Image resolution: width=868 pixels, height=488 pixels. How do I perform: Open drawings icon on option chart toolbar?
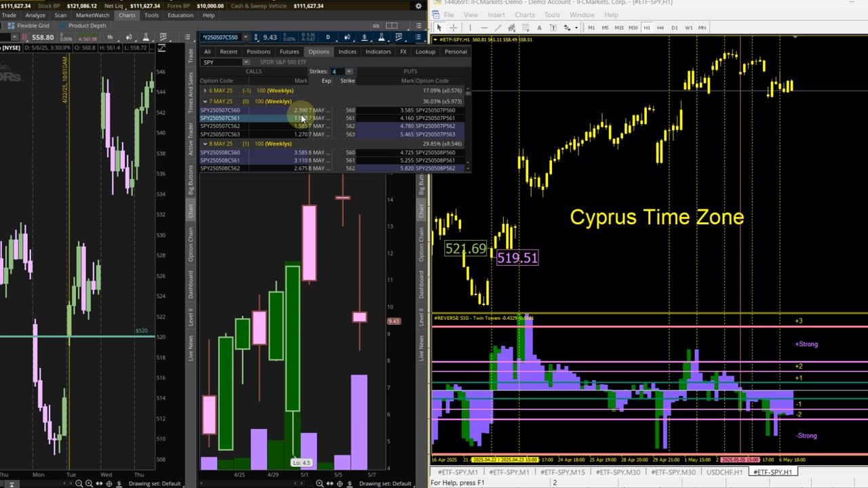pos(398,37)
